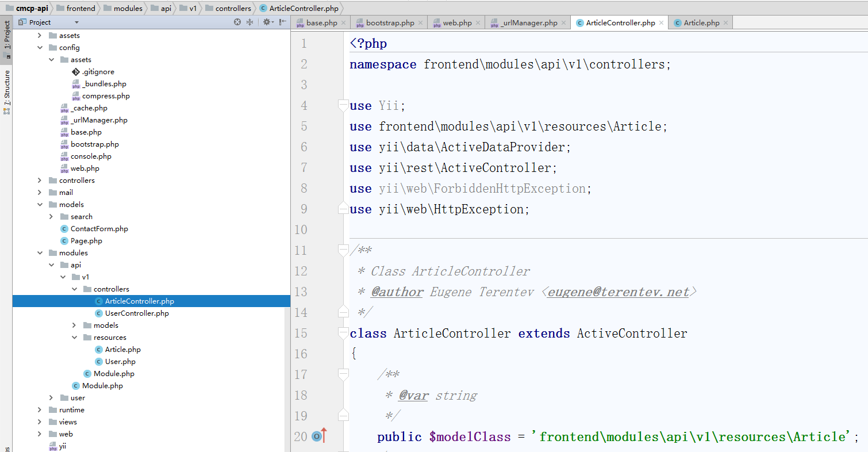Toggle the fold marker for @var comment on line 17
This screenshot has width=868, height=452.
click(x=343, y=374)
